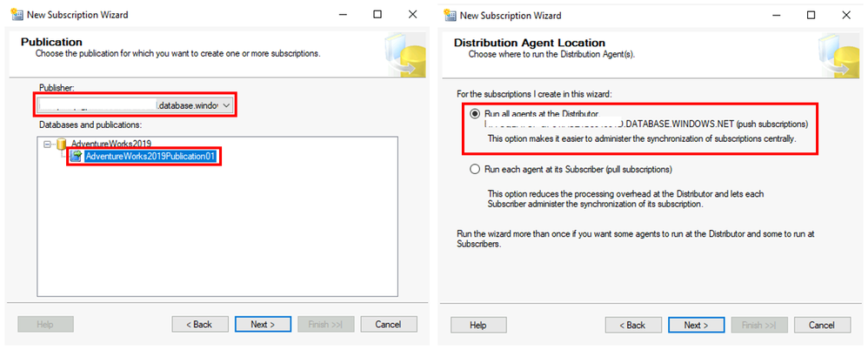Click replication graphic in Distribution Agent Location header
The width and height of the screenshot is (868, 350).
pos(838,56)
